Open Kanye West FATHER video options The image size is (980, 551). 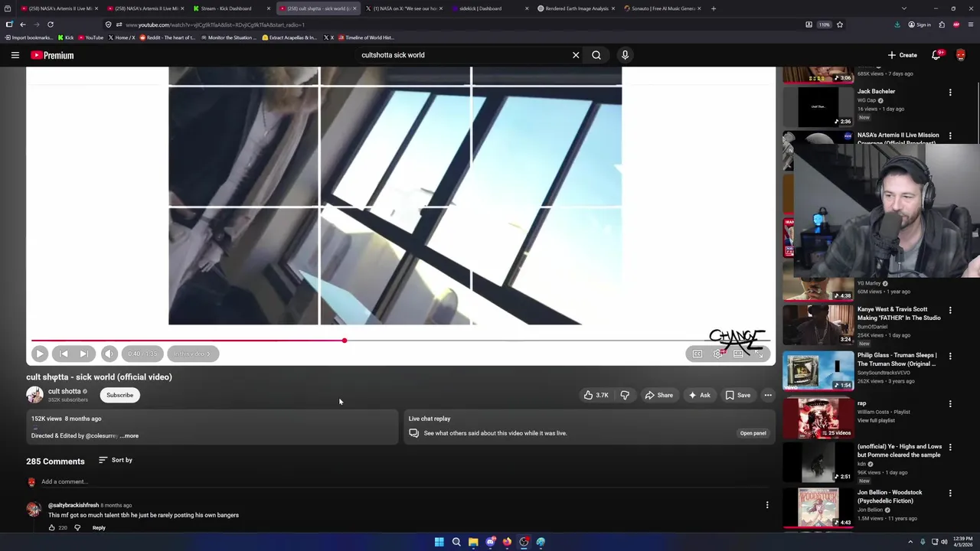[950, 311]
